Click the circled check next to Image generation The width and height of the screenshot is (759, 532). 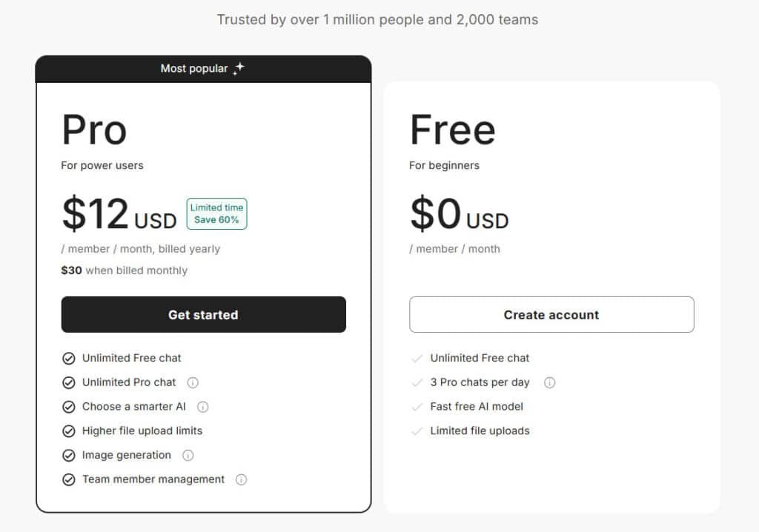point(69,456)
